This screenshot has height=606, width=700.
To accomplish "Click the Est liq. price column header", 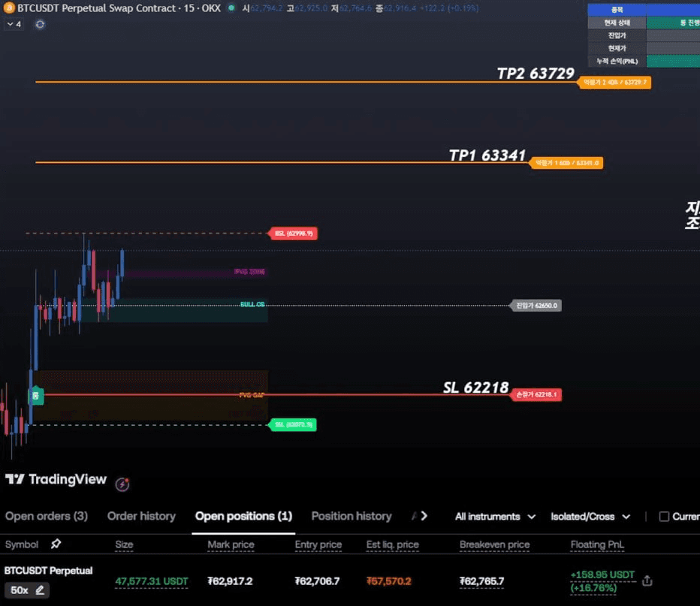I will tap(392, 545).
